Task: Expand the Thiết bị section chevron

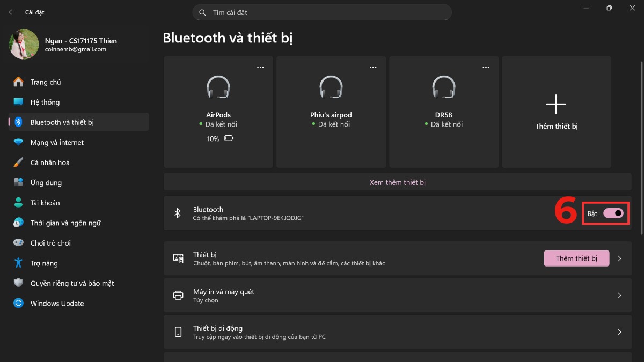Action: [619, 258]
